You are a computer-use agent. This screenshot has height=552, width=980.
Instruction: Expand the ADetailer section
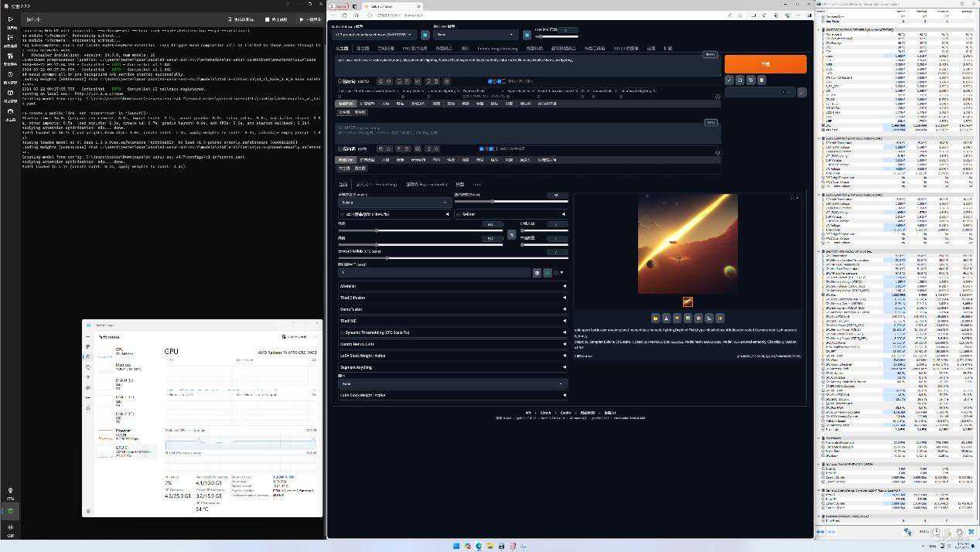[452, 286]
